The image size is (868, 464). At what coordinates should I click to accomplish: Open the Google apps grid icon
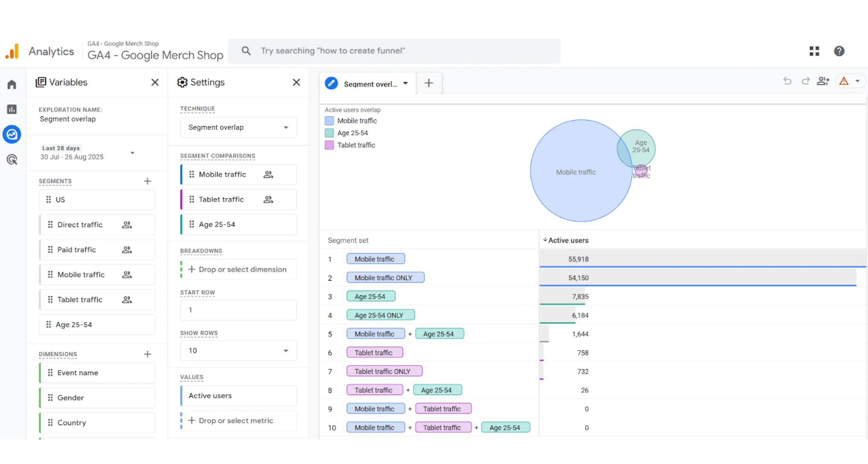814,51
